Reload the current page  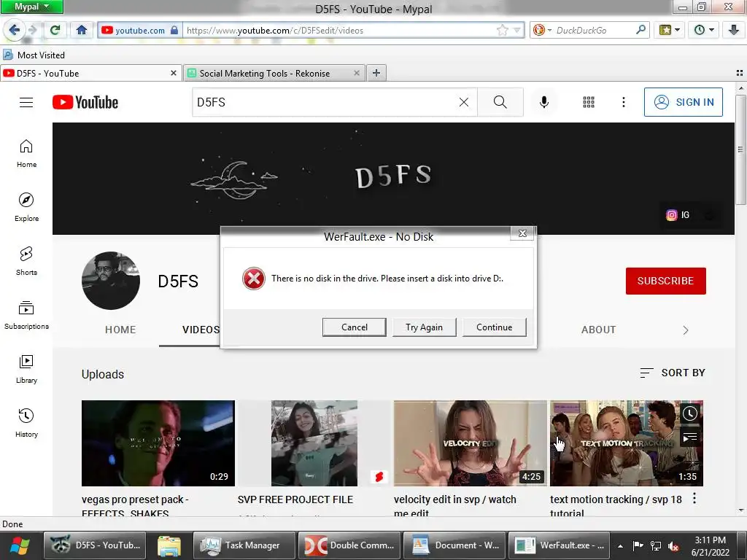pos(55,30)
